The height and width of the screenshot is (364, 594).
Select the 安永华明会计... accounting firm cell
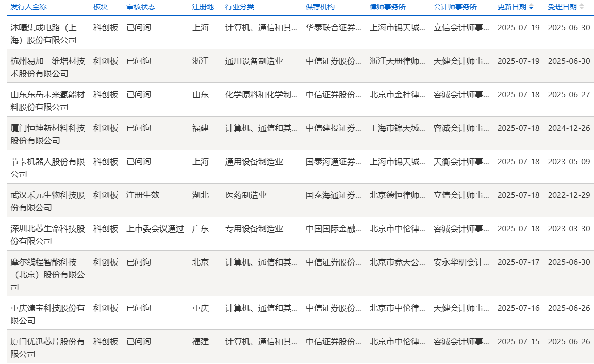pos(461,262)
